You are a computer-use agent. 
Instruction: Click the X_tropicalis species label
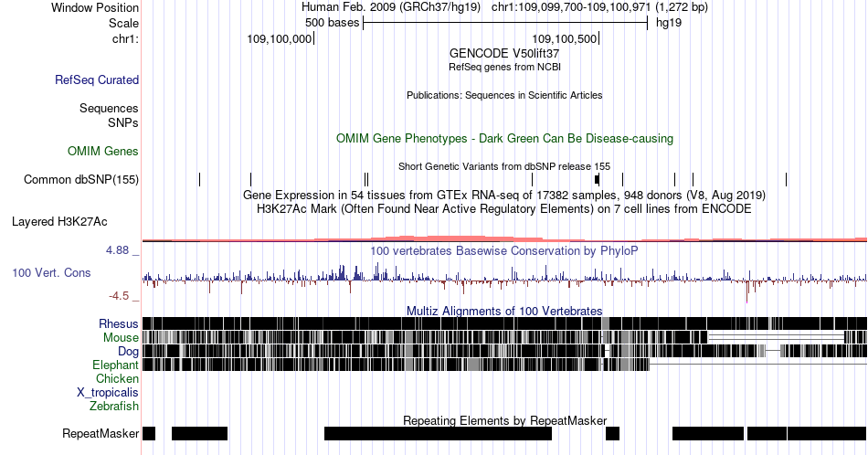point(108,393)
